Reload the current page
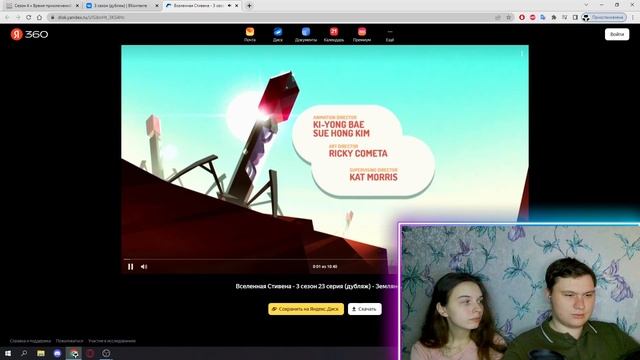 click(29, 18)
